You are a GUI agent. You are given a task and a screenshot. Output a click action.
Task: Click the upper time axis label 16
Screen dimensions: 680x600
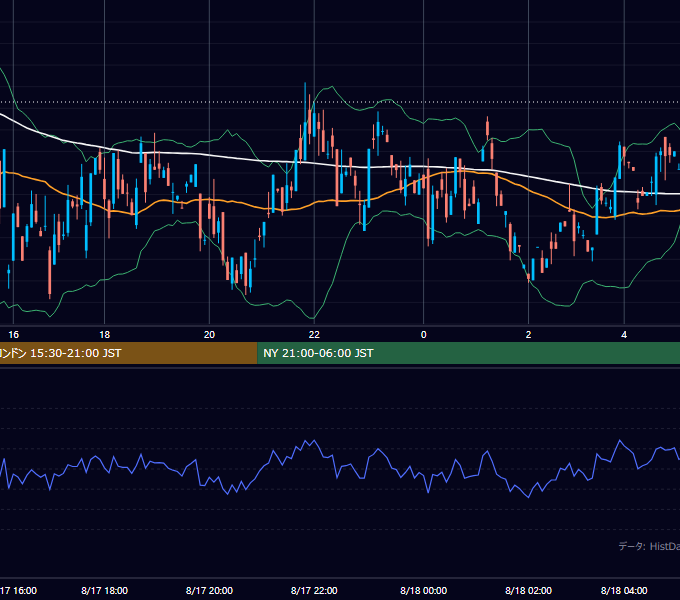pos(13,335)
